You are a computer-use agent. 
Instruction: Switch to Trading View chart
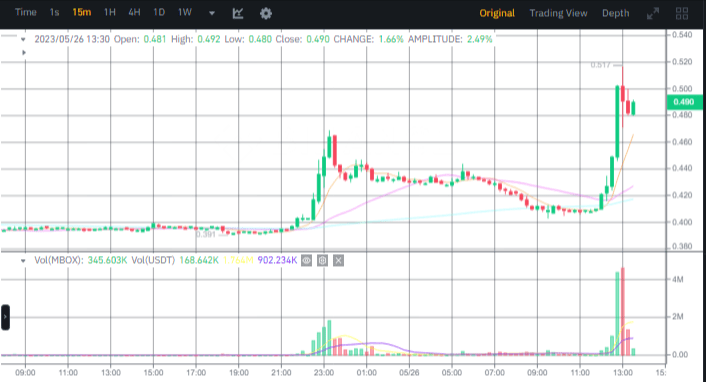[558, 14]
